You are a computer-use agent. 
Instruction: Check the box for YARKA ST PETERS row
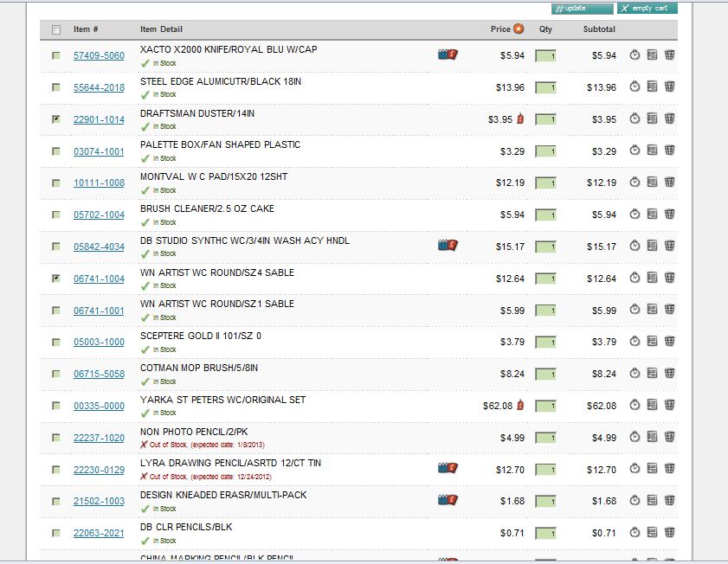point(56,406)
